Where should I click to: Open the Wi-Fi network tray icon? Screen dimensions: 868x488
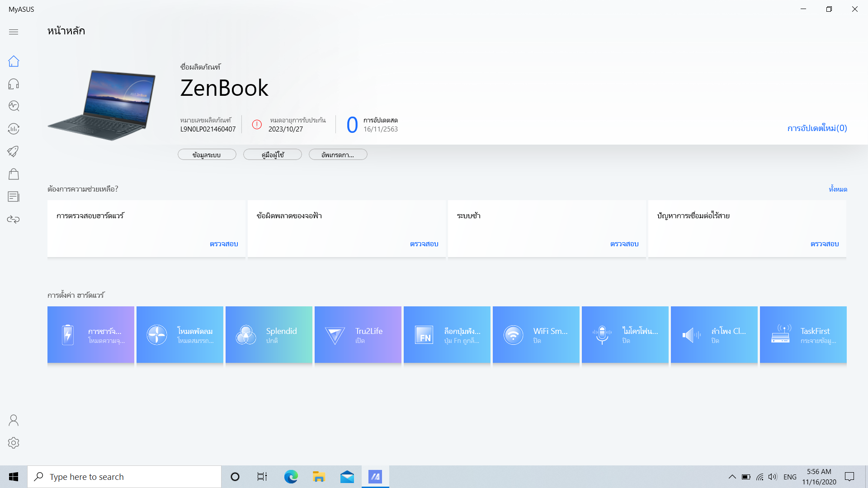click(759, 477)
